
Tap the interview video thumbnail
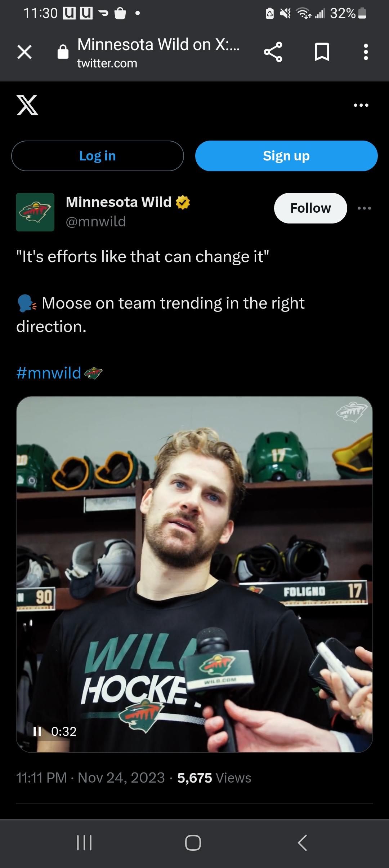pyautogui.click(x=194, y=574)
